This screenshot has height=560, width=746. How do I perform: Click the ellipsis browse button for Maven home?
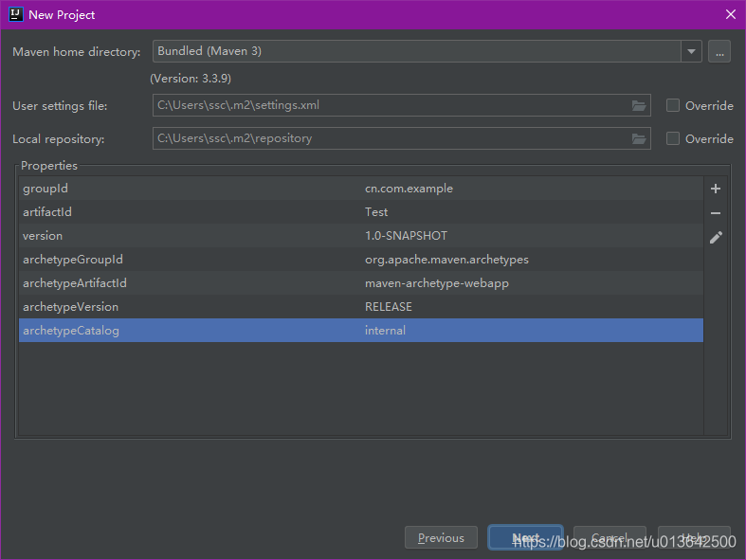click(x=719, y=51)
